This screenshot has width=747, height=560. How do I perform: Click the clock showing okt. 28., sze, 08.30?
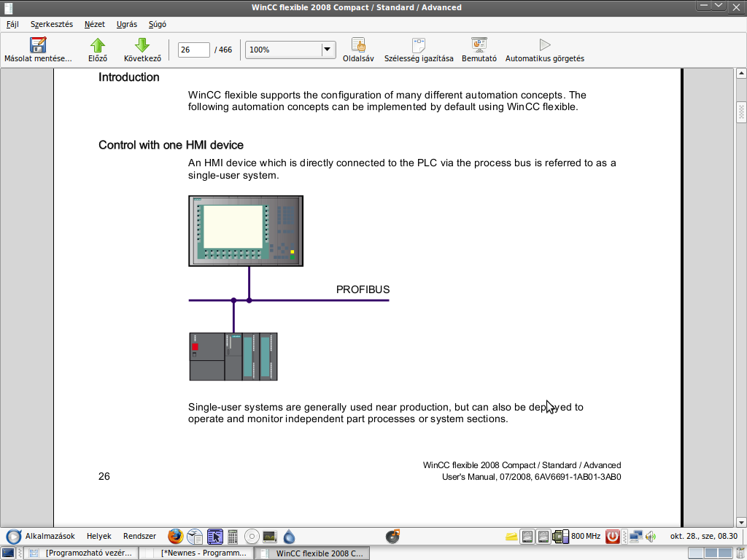pos(704,536)
